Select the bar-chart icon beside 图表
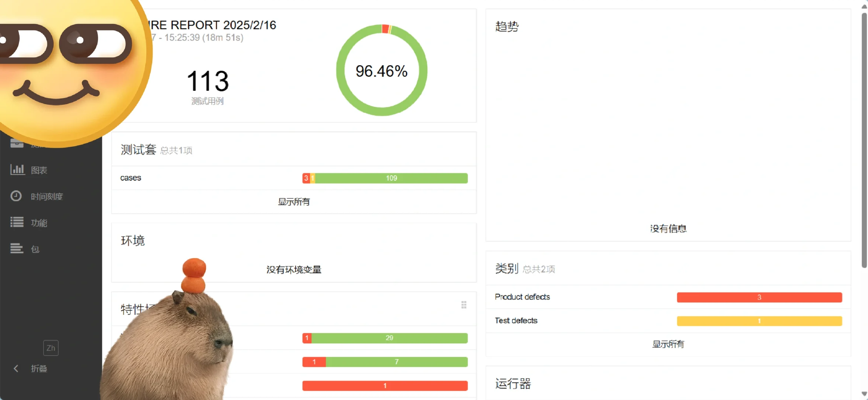The height and width of the screenshot is (400, 868). 17,170
